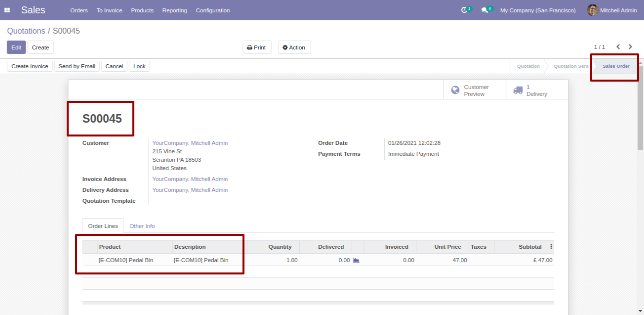The image size is (644, 315).
Task: Click the Scranton PA 18503 address line
Action: pyautogui.click(x=177, y=160)
